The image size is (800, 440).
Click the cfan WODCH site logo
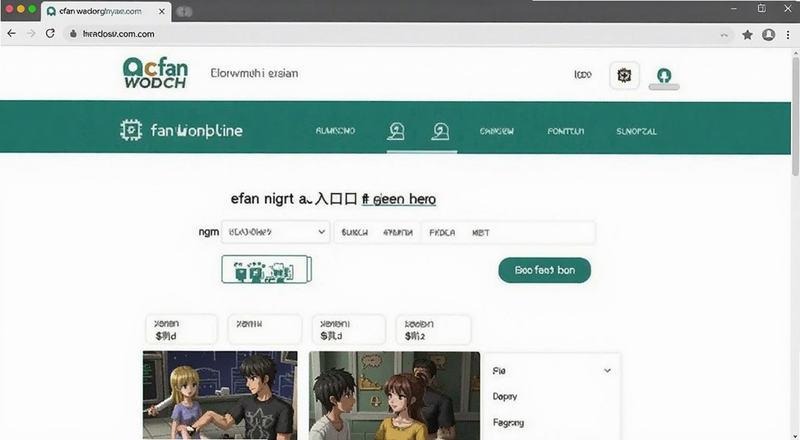pos(155,73)
